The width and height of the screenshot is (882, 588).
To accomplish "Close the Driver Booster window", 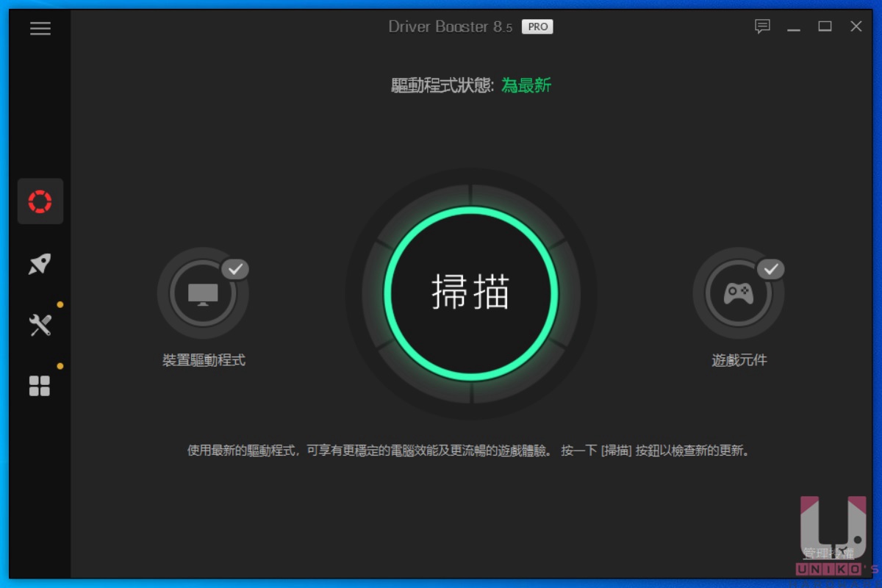I will (856, 26).
